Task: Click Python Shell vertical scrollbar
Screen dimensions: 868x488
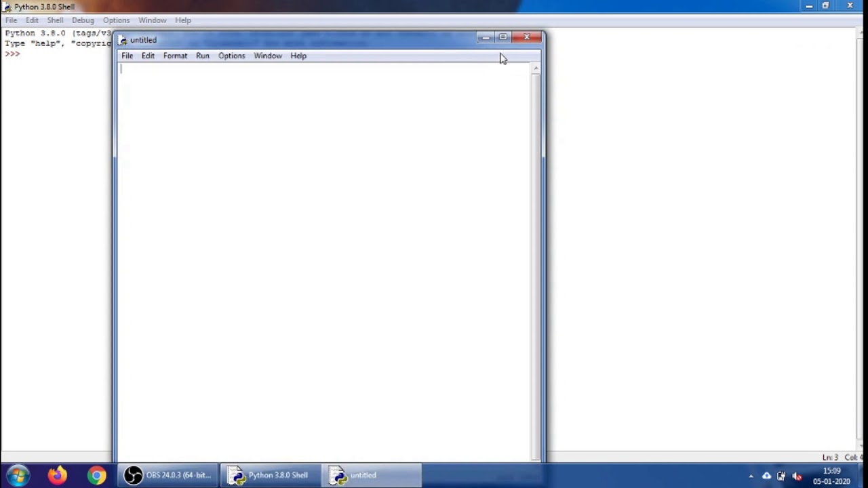Action: coord(861,238)
